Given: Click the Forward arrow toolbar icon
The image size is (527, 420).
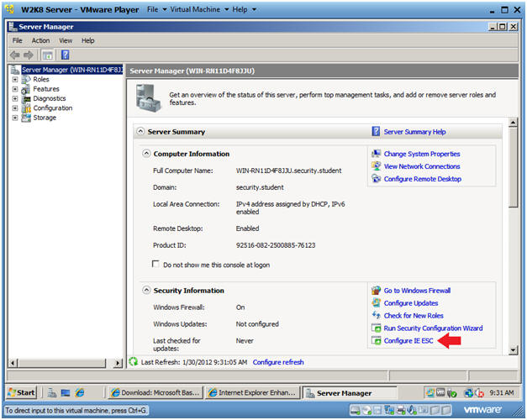Looking at the screenshot, I should pos(29,55).
